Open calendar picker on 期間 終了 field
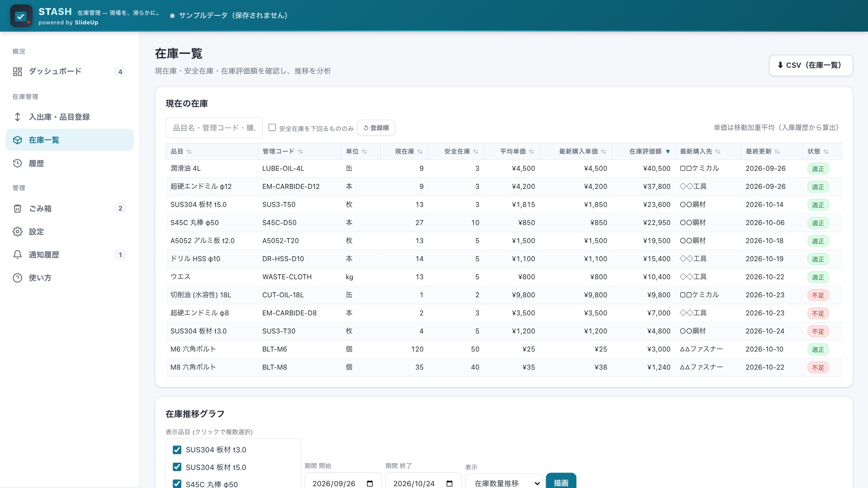868x488 pixels. click(449, 483)
